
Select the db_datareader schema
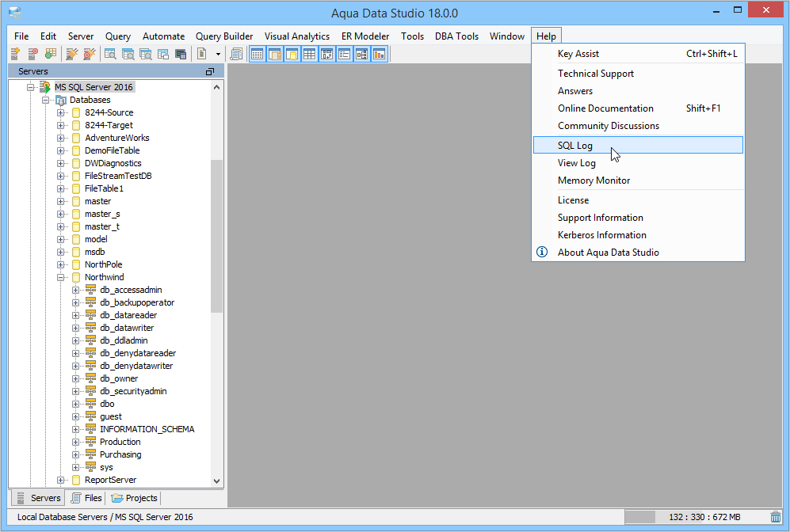point(128,315)
